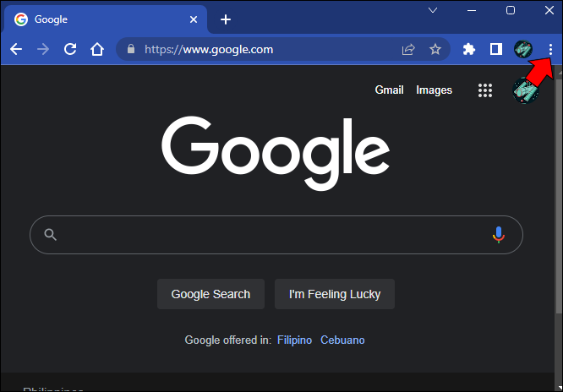This screenshot has width=563, height=392.
Task: Open the tab search chevron
Action: [x=432, y=10]
